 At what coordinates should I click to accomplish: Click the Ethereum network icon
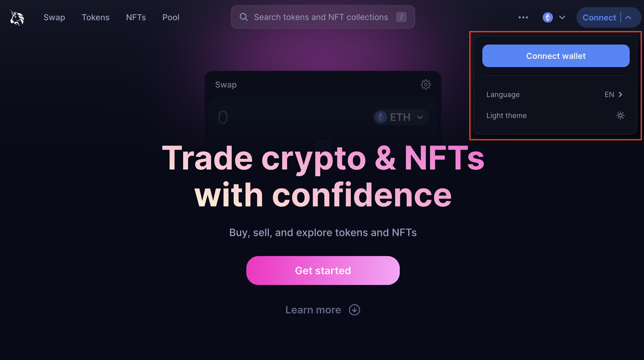click(x=548, y=17)
